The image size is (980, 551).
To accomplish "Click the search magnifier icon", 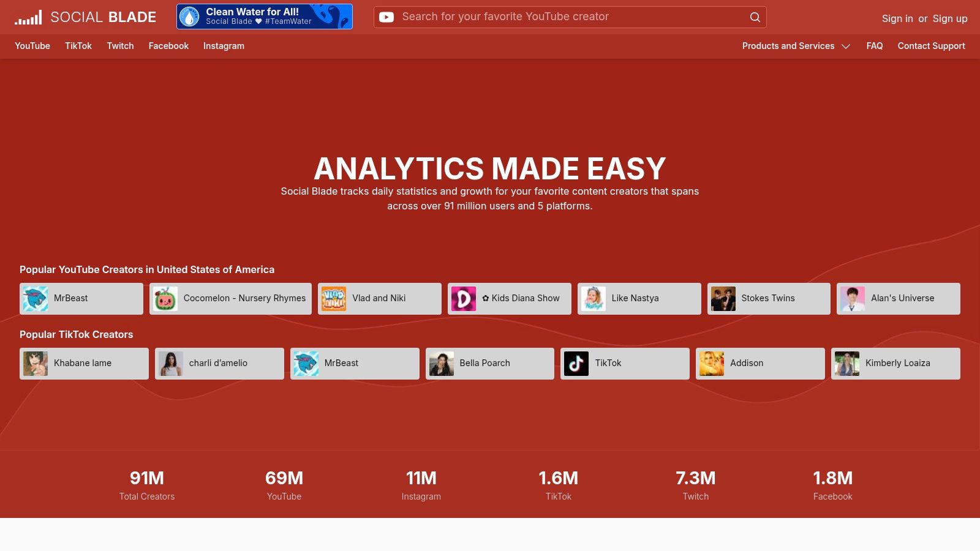I will (x=755, y=17).
